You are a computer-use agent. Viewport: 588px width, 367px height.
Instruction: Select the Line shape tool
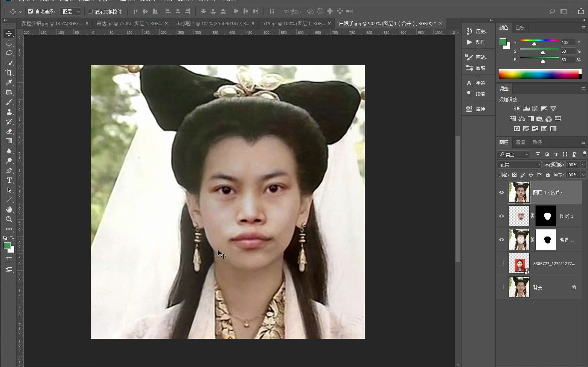[9, 200]
